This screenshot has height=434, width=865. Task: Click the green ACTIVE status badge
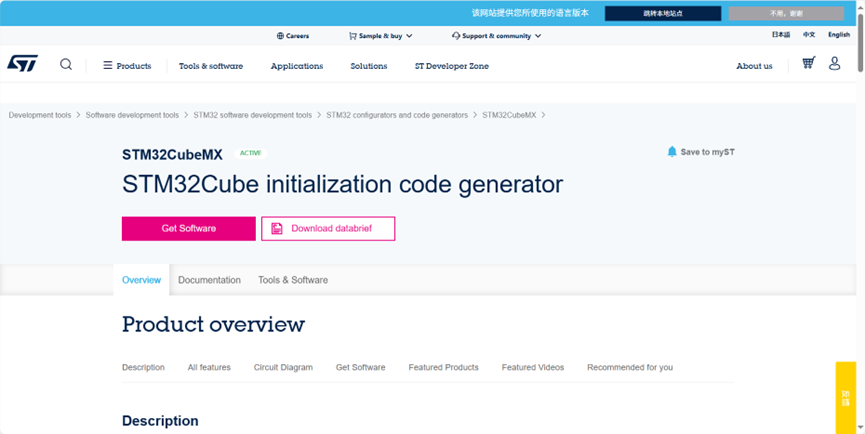point(250,153)
